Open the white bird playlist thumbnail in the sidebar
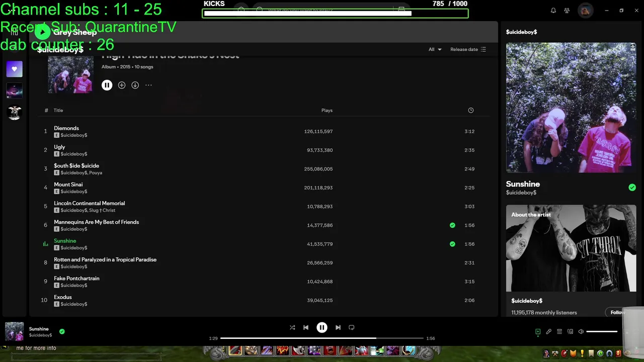Viewport: 644px width, 362px height. click(x=14, y=112)
